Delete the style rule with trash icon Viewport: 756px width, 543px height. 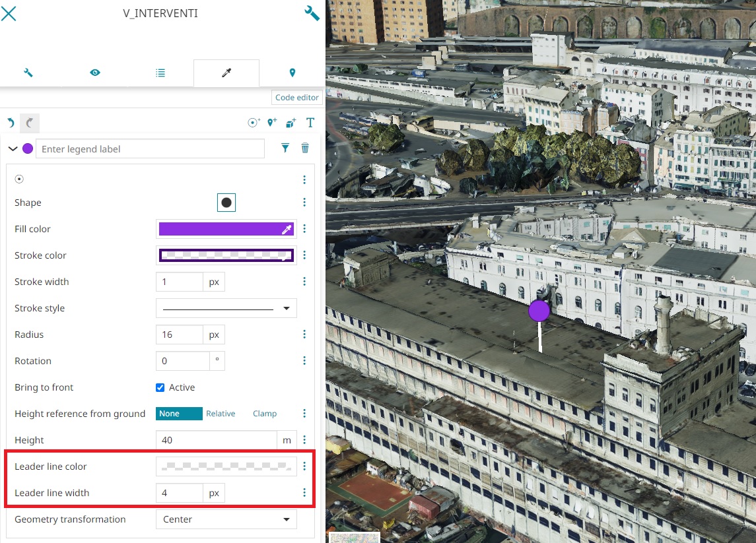(x=305, y=148)
